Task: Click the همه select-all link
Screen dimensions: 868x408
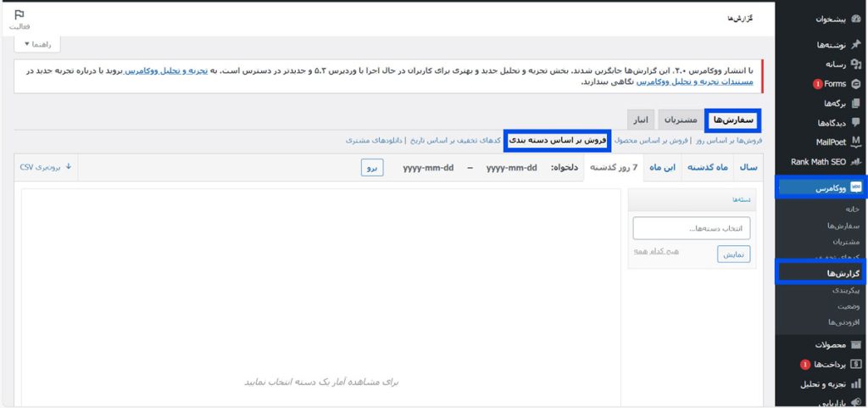Action: 640,252
